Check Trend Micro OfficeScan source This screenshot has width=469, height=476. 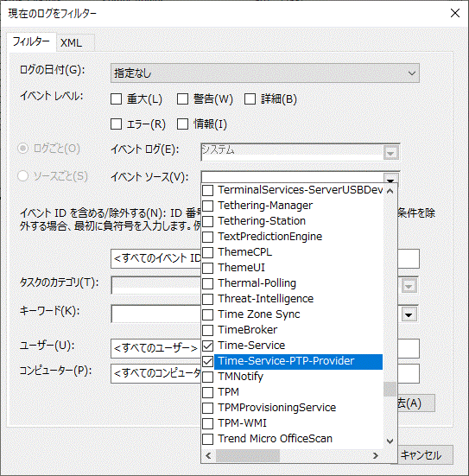(207, 439)
